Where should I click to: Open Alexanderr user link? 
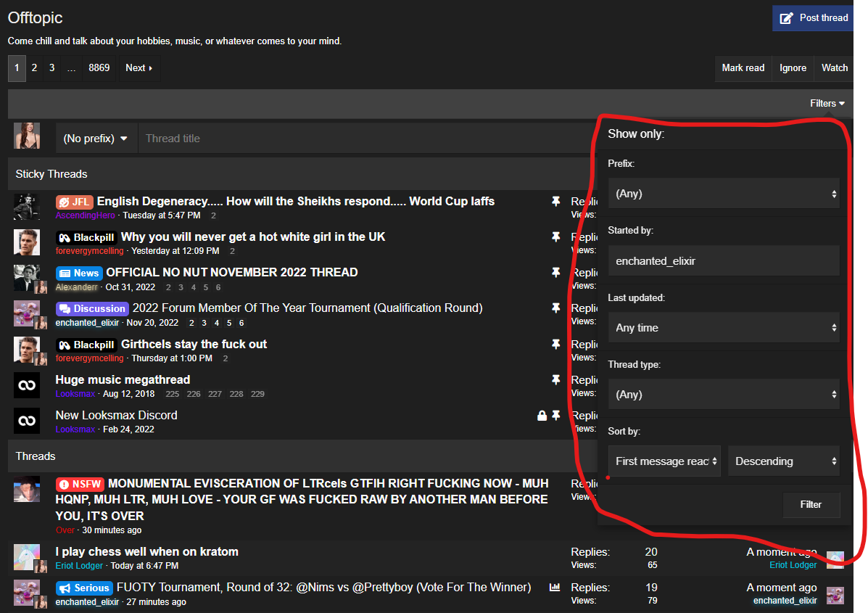click(x=76, y=287)
